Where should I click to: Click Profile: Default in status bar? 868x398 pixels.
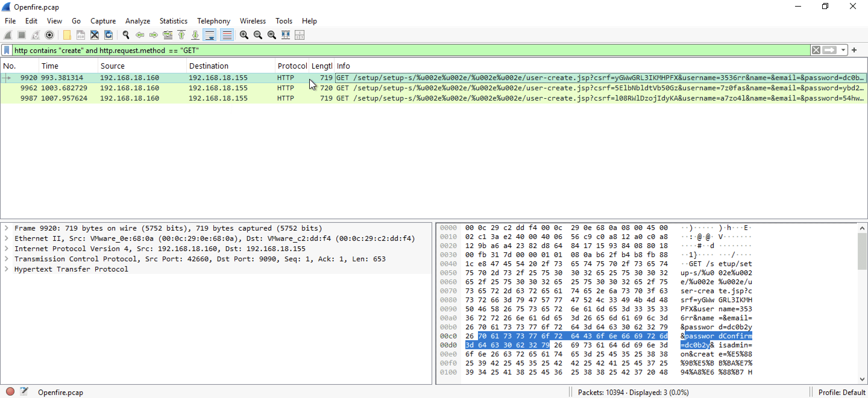coord(841,393)
